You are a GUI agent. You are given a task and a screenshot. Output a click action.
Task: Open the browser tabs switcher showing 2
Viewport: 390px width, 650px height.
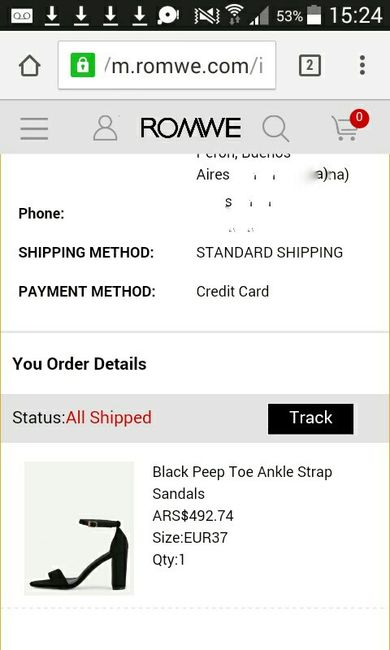pos(310,65)
